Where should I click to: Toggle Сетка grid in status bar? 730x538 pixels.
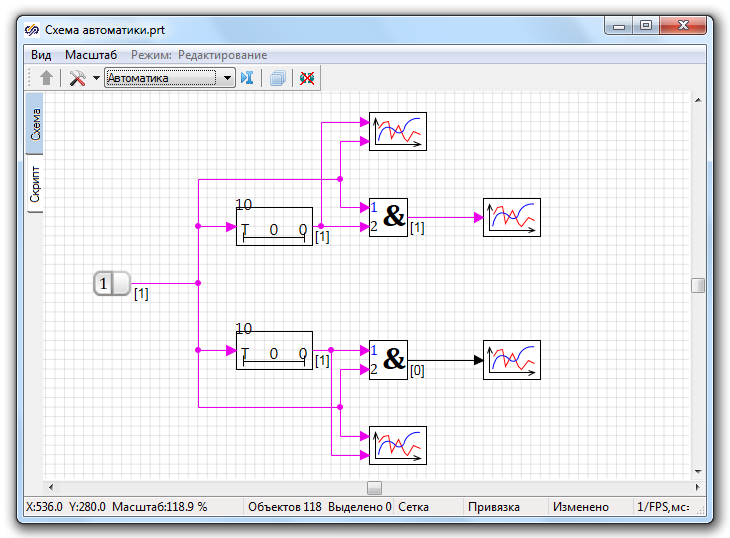(x=413, y=507)
